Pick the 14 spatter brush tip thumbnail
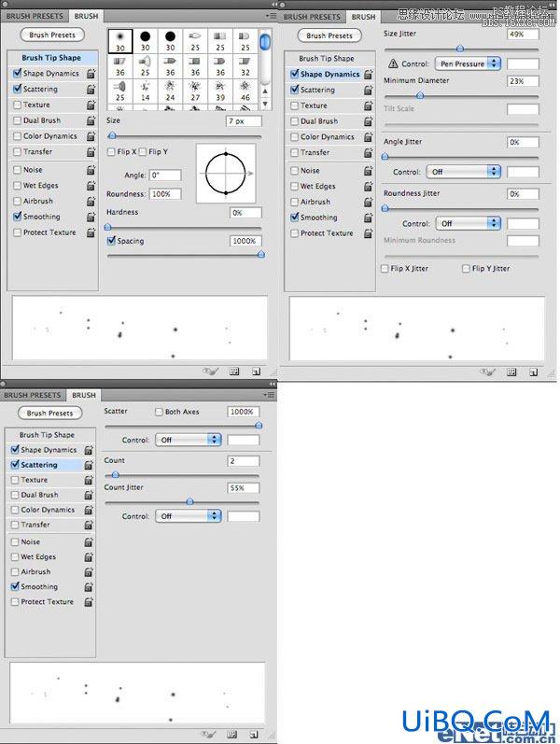The image size is (560, 744). point(146,91)
